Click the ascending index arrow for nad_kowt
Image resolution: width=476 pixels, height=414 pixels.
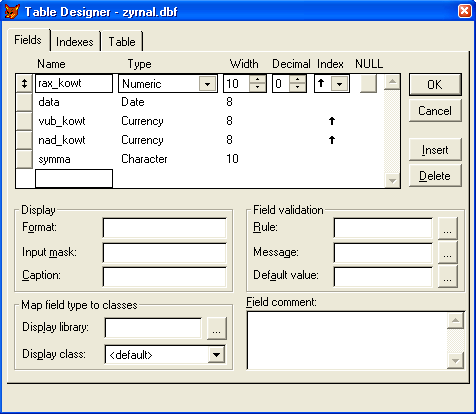pos(332,140)
